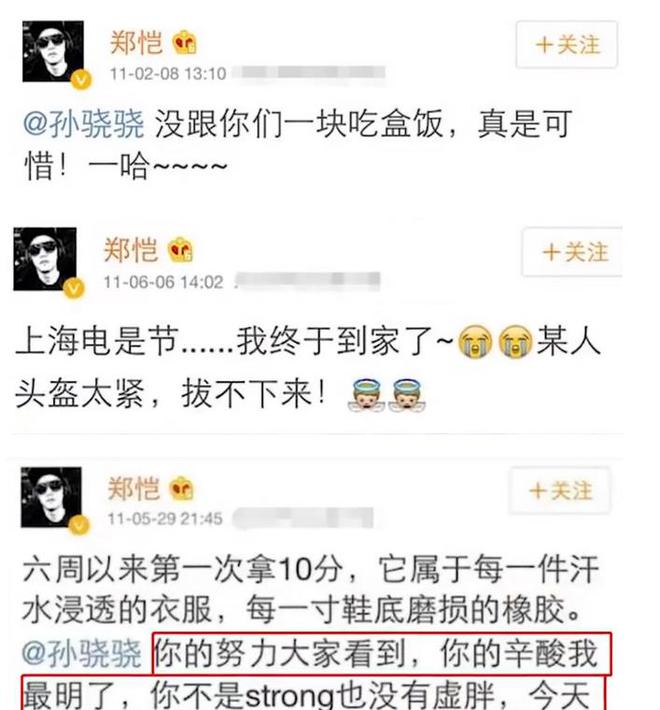Click crown membership badge in third post
The width and height of the screenshot is (660, 710).
pos(181,489)
